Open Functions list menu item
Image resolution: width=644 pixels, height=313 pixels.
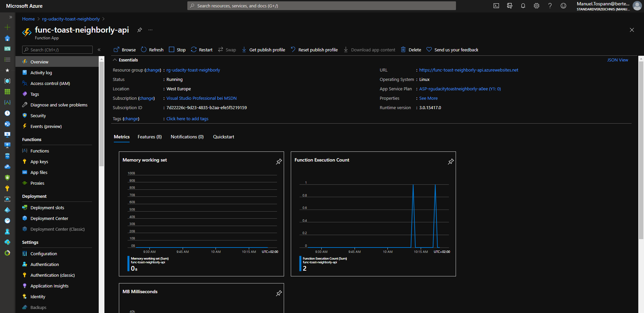[x=57, y=151]
